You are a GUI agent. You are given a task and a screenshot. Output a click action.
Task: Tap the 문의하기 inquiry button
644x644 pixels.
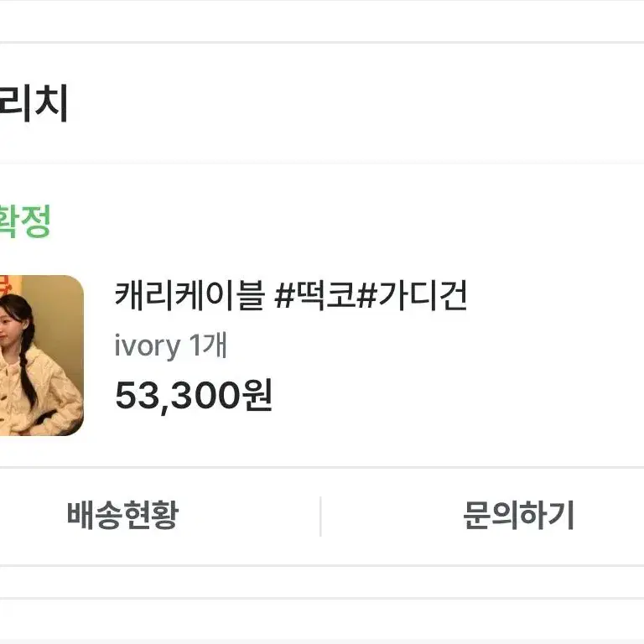(x=518, y=515)
